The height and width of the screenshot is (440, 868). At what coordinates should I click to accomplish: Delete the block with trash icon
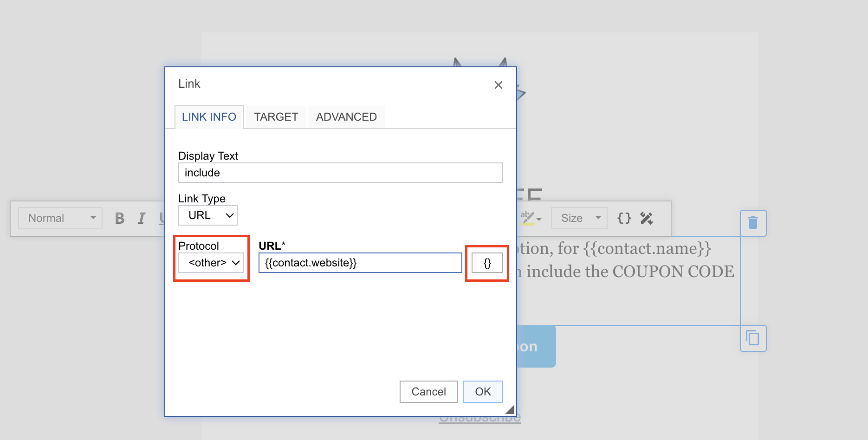click(753, 223)
